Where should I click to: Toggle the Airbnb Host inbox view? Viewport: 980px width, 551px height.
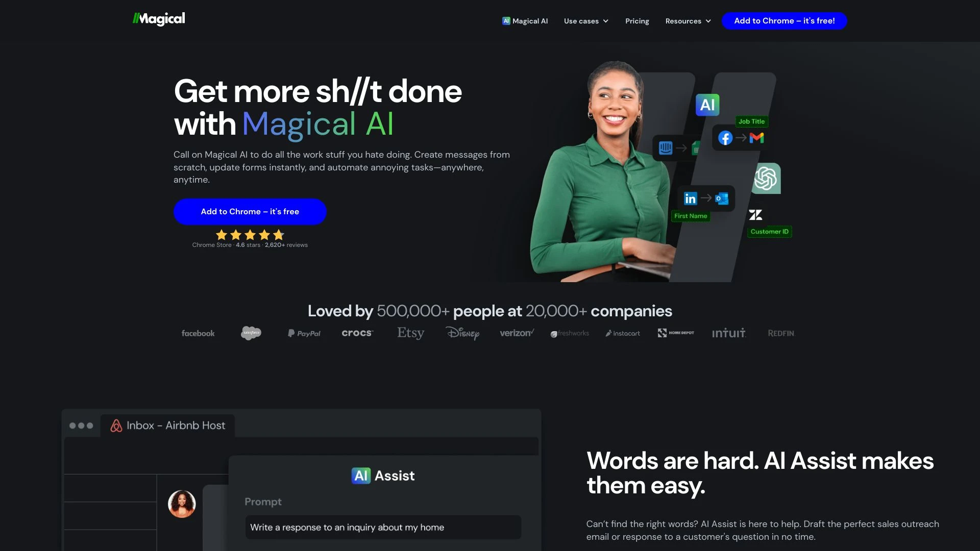167,425
